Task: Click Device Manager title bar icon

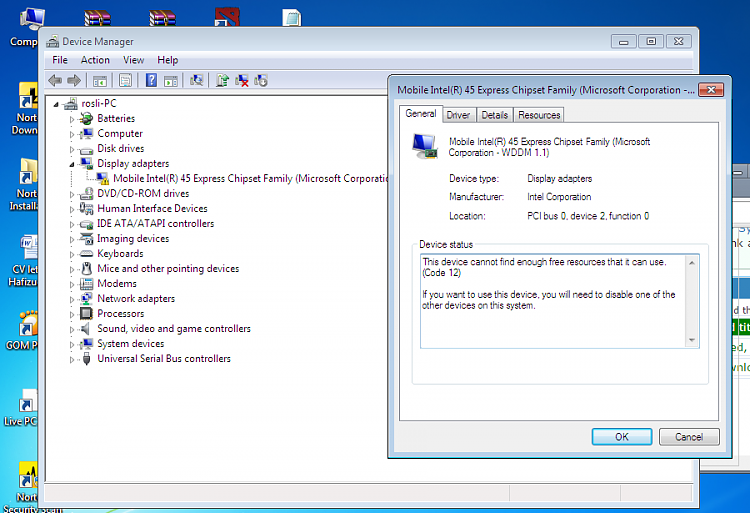Action: click(x=53, y=42)
